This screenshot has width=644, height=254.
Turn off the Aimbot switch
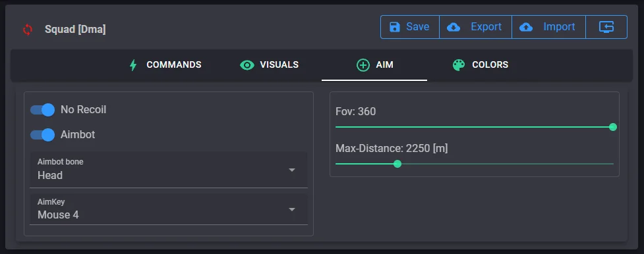pos(43,135)
